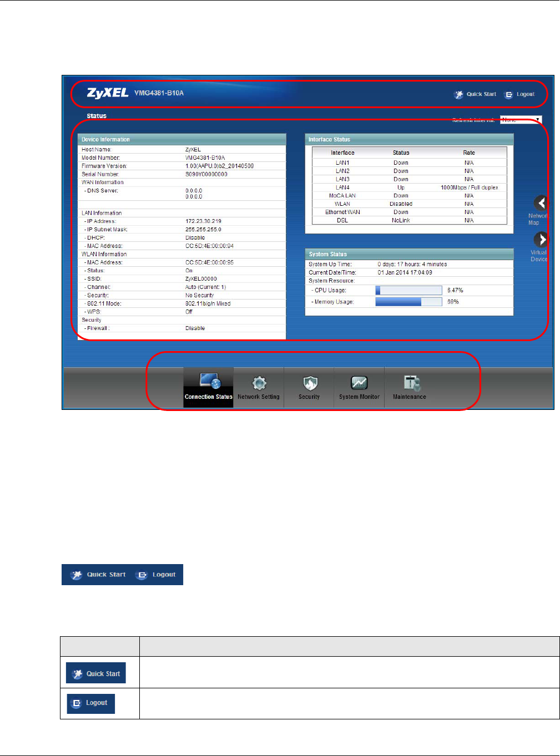The height and width of the screenshot is (756, 560).
Task: Click the ZyXEL logo in header
Action: [x=108, y=93]
